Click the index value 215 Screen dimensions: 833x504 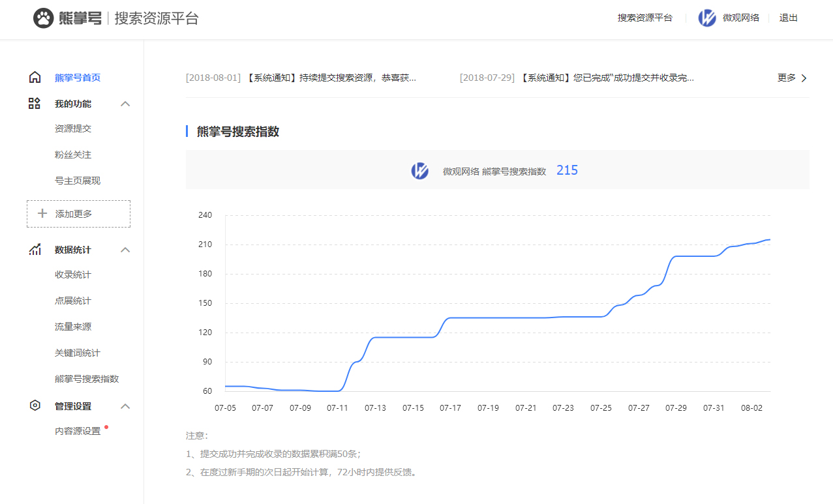[x=567, y=170]
